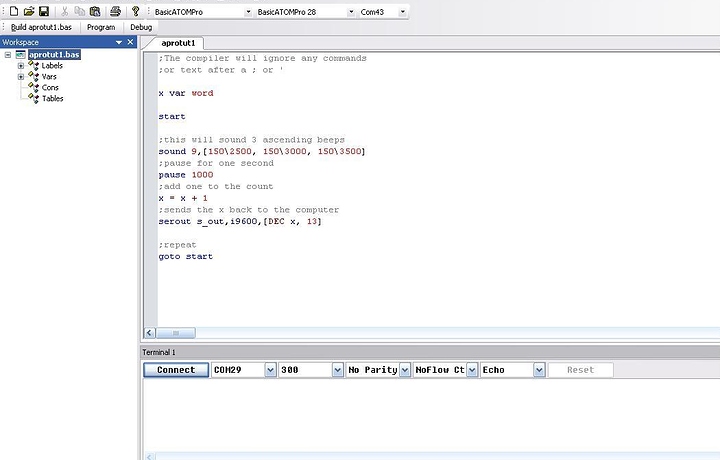This screenshot has height=460, width=720.
Task: Open the No Parity dropdown
Action: pos(405,370)
